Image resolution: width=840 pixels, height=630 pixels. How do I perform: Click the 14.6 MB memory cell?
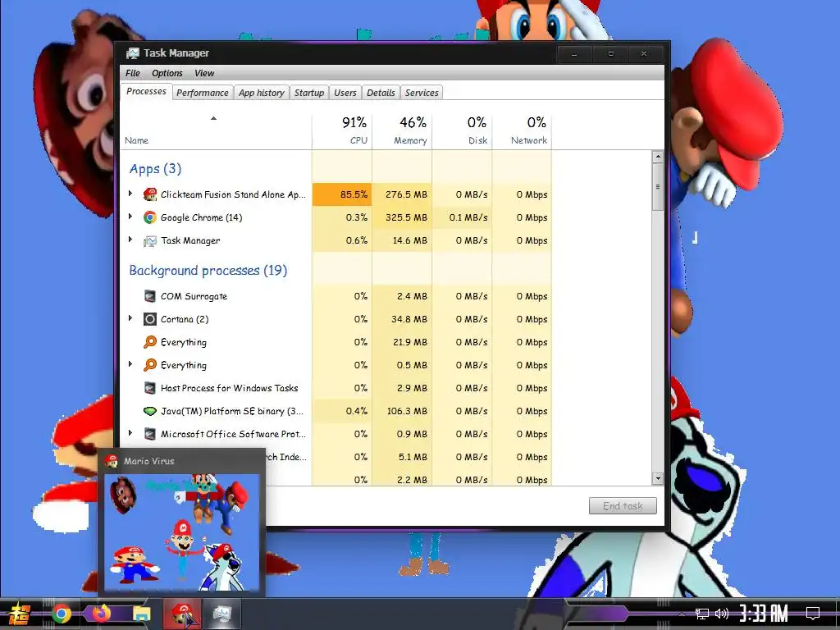[x=402, y=240]
